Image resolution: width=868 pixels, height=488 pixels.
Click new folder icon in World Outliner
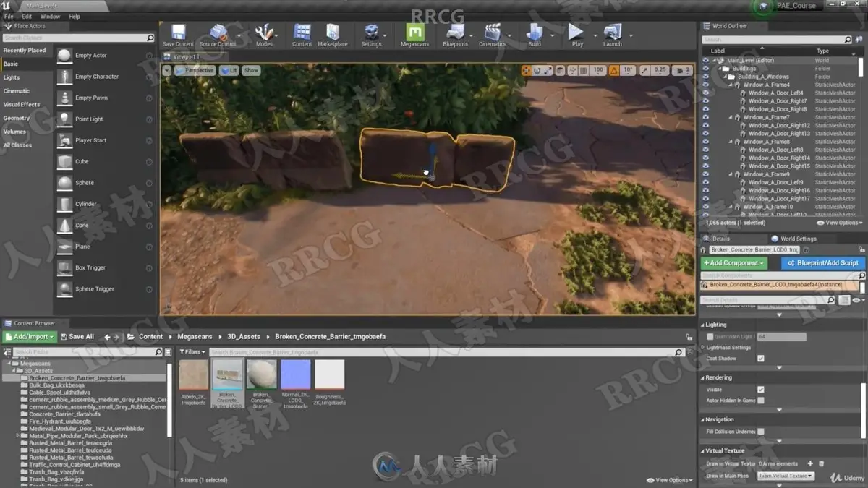(x=859, y=39)
